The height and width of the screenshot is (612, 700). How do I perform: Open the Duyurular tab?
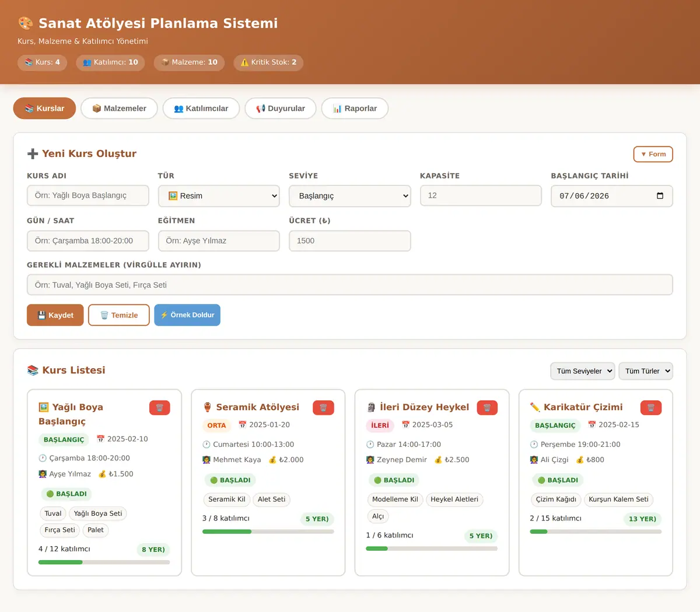(x=281, y=109)
